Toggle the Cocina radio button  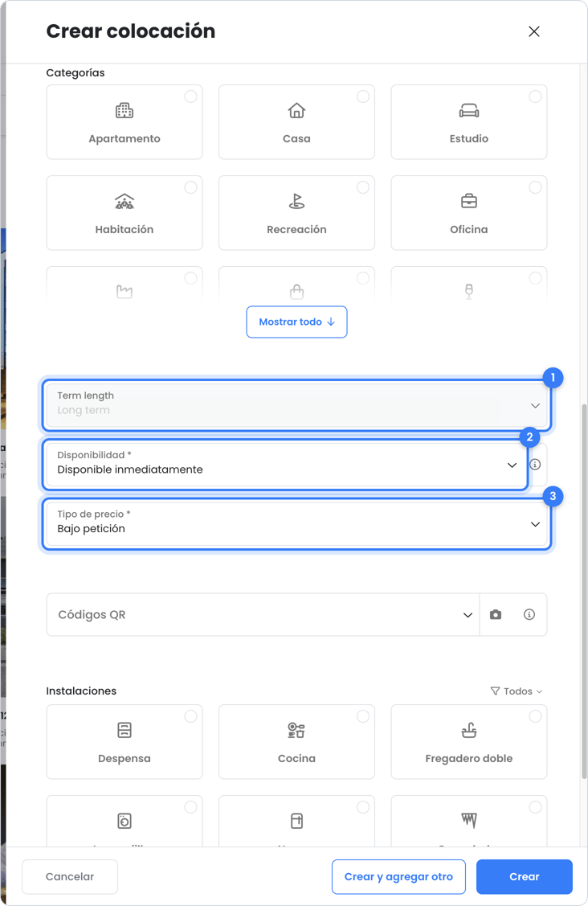[x=363, y=716]
